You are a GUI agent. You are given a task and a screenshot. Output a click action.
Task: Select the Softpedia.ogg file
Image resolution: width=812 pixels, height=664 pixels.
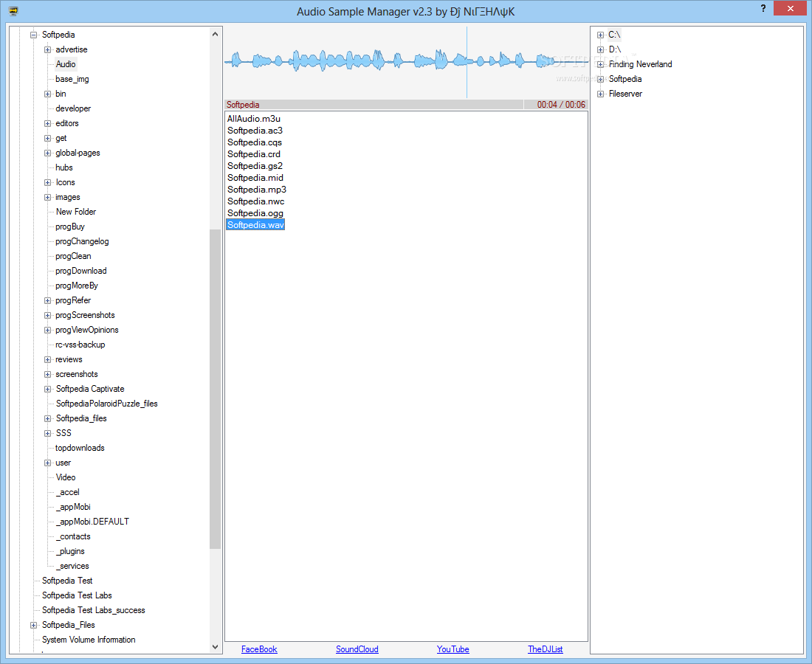tap(255, 214)
